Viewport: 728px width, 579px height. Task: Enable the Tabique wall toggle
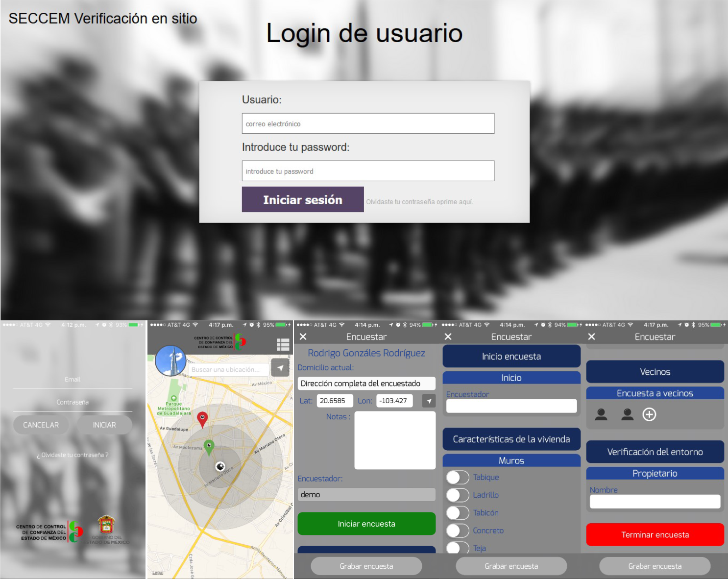pyautogui.click(x=458, y=477)
